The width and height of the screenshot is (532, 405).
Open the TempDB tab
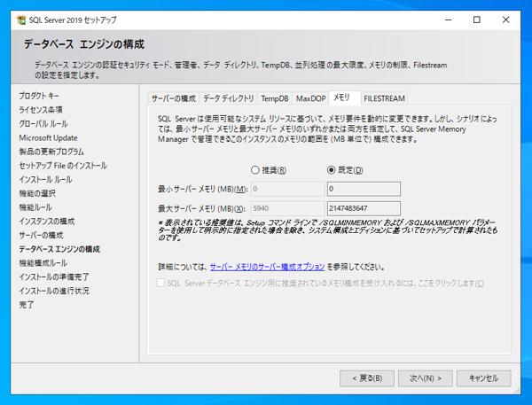coord(275,98)
